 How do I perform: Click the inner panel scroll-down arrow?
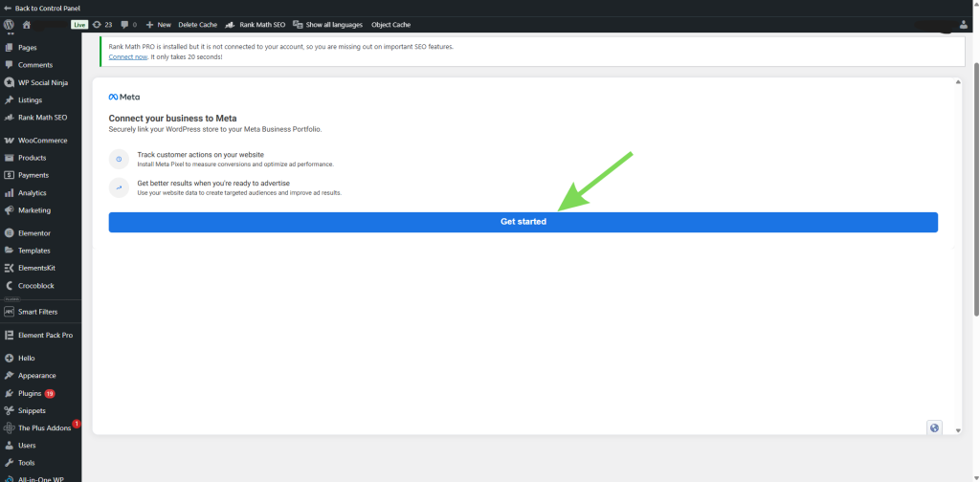click(x=958, y=430)
